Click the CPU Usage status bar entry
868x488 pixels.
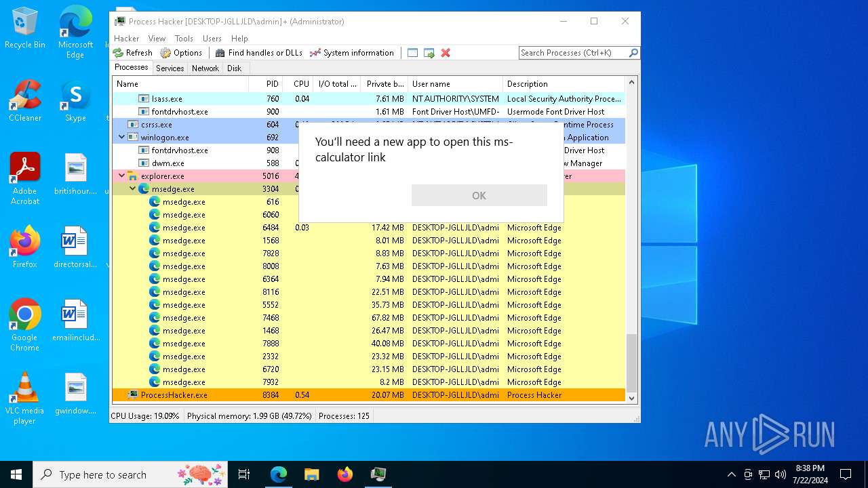click(145, 416)
